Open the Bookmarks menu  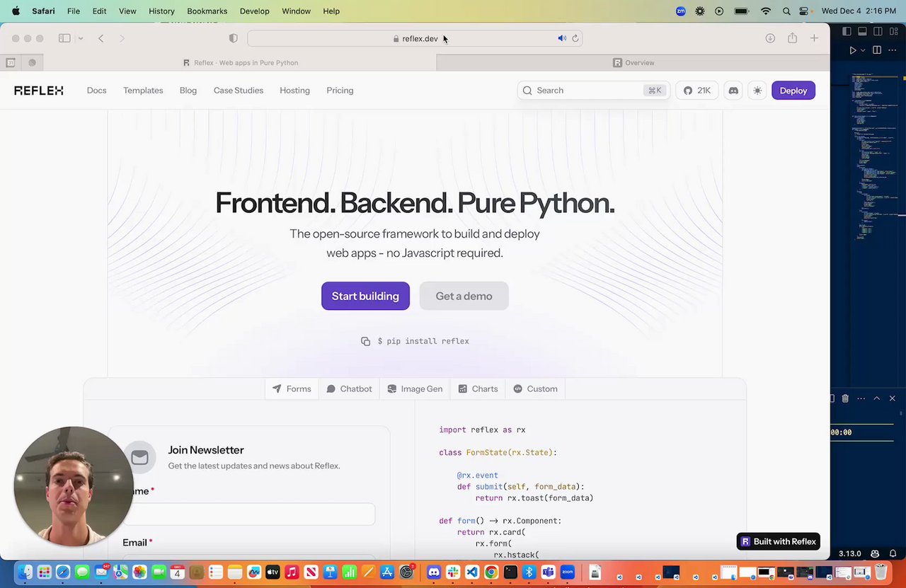pyautogui.click(x=207, y=11)
